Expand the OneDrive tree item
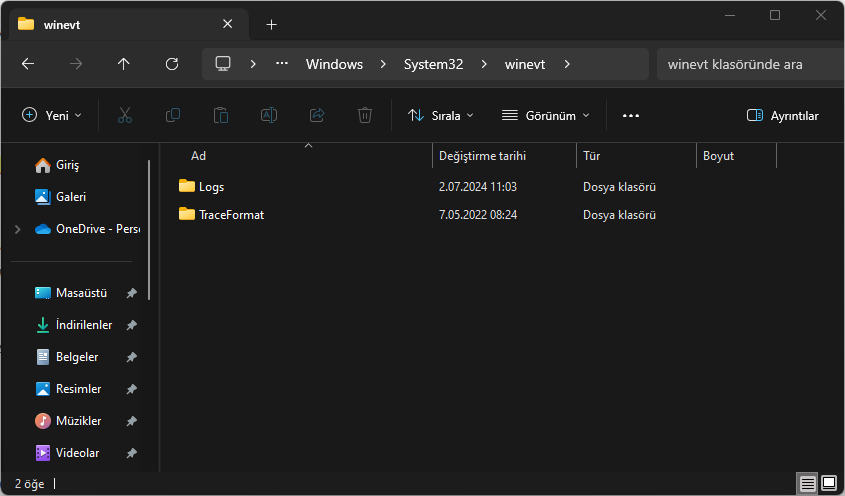 tap(17, 229)
